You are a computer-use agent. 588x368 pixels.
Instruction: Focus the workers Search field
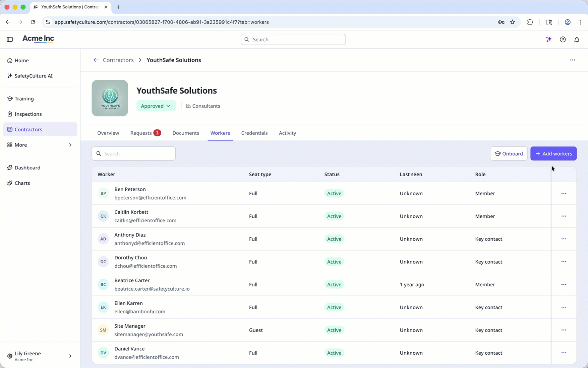pos(134,154)
